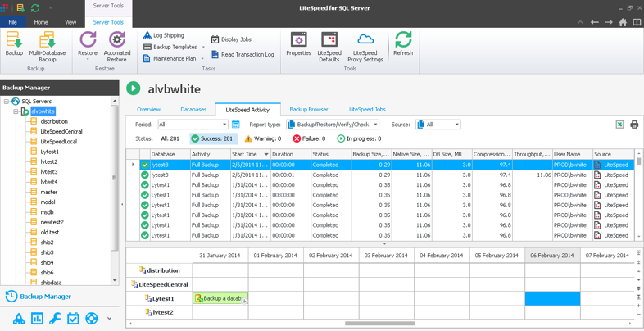
Task: Select the master database in tree
Action: [49, 193]
